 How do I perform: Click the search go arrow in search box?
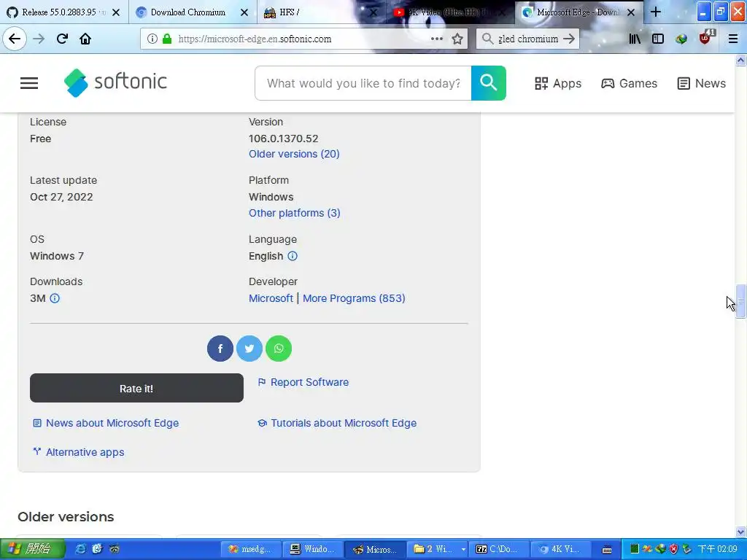point(569,39)
